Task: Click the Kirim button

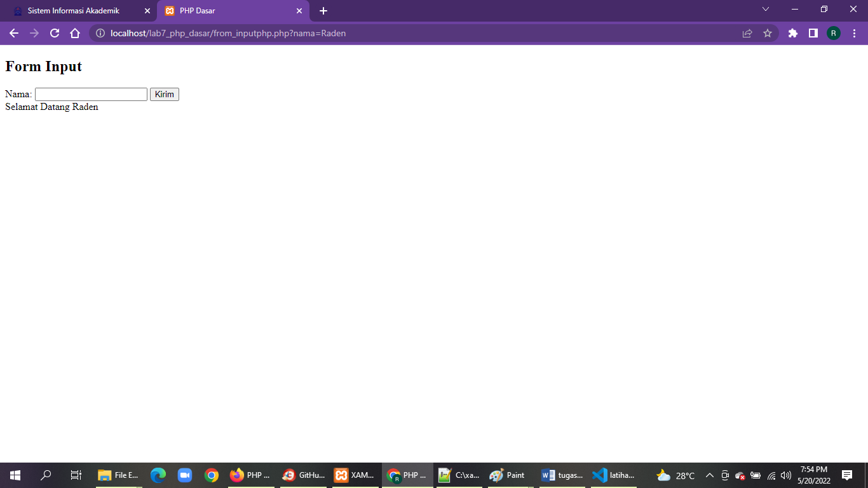Action: tap(164, 93)
